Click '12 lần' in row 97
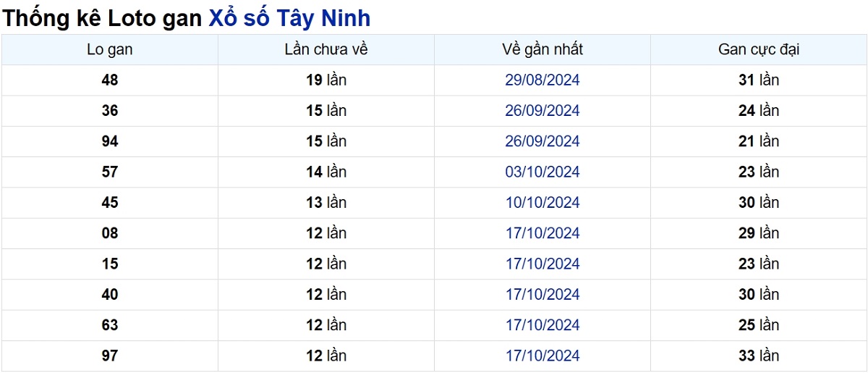Screen dimensions: 868x373 [x=326, y=356]
